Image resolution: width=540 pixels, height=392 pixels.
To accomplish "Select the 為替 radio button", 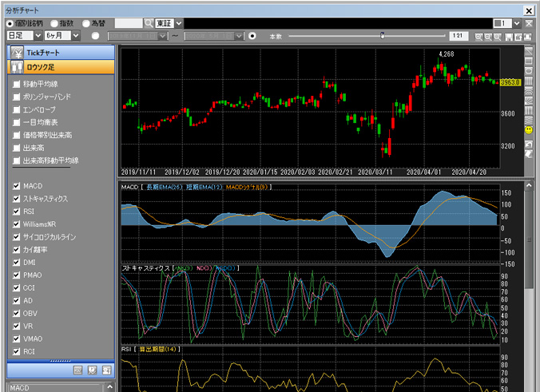I will [x=85, y=23].
